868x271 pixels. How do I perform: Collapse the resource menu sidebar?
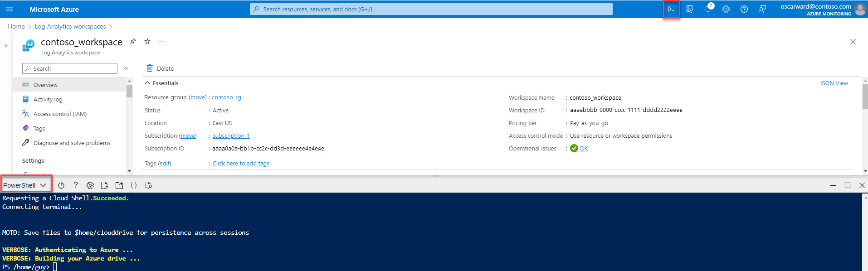[x=126, y=68]
